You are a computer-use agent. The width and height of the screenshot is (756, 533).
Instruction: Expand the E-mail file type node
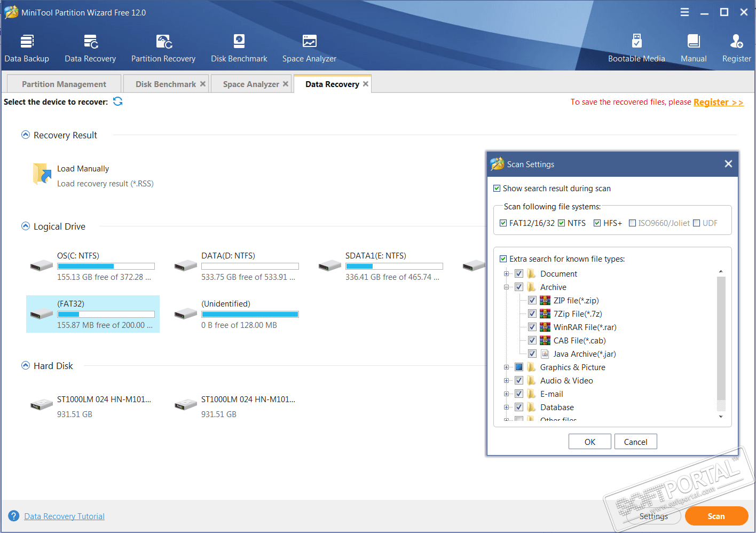(x=507, y=394)
